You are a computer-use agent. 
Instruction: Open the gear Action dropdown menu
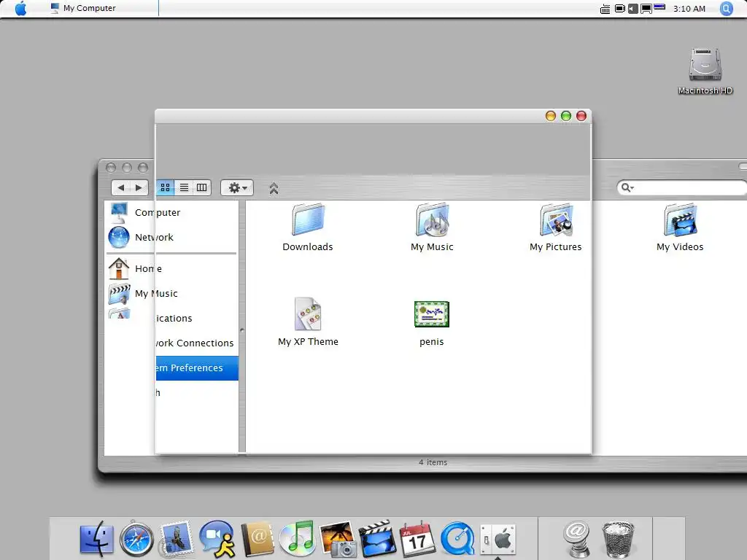coord(237,187)
